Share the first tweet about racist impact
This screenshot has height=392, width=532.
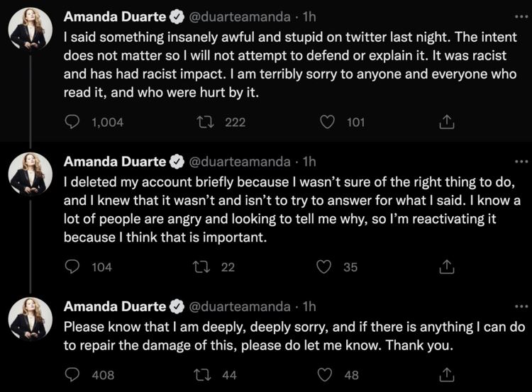coord(447,122)
